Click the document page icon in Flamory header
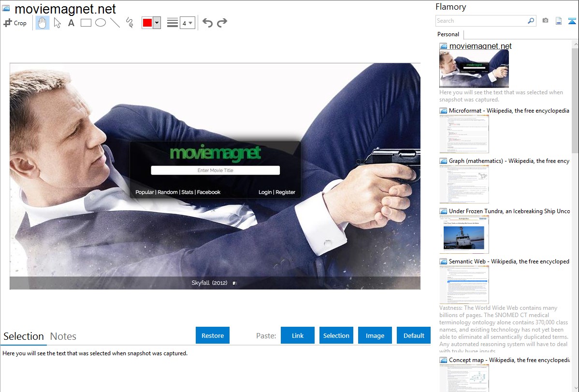 tap(559, 21)
